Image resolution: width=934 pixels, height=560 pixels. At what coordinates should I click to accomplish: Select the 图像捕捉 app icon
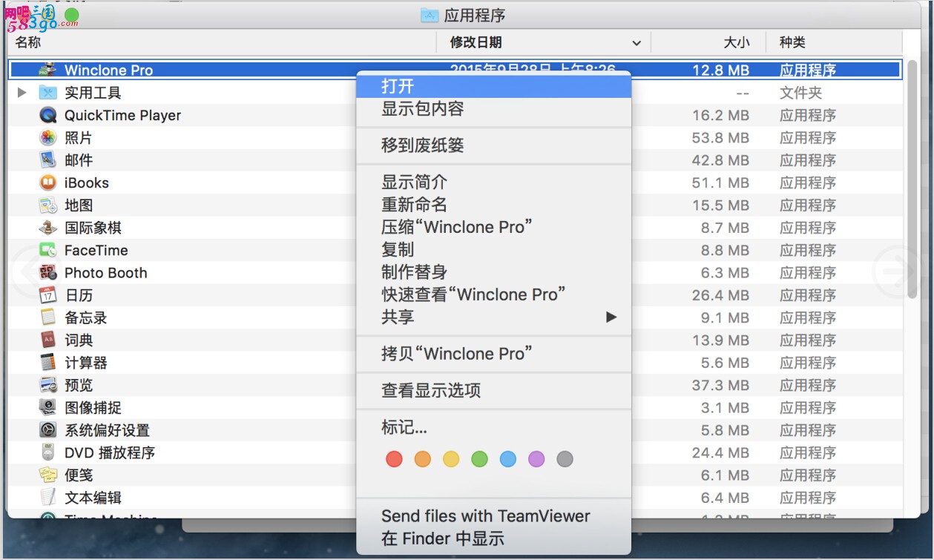tap(48, 407)
